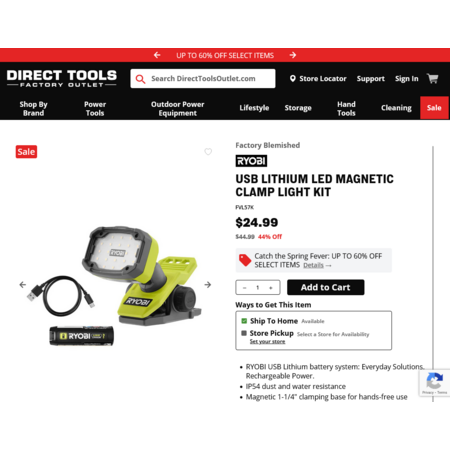This screenshot has height=450, width=450.
Task: Open Store Locator with pin icon
Action: click(318, 79)
